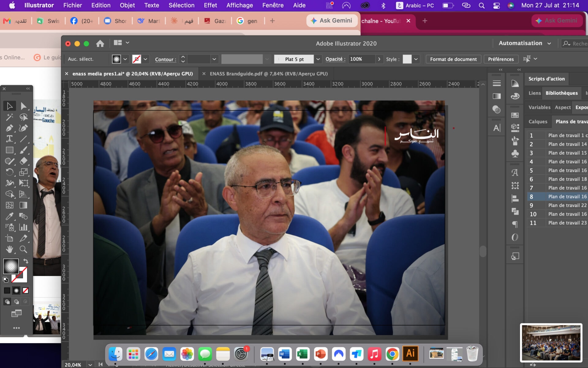
Task: Open the Automatisation workspace dropdown
Action: 525,43
